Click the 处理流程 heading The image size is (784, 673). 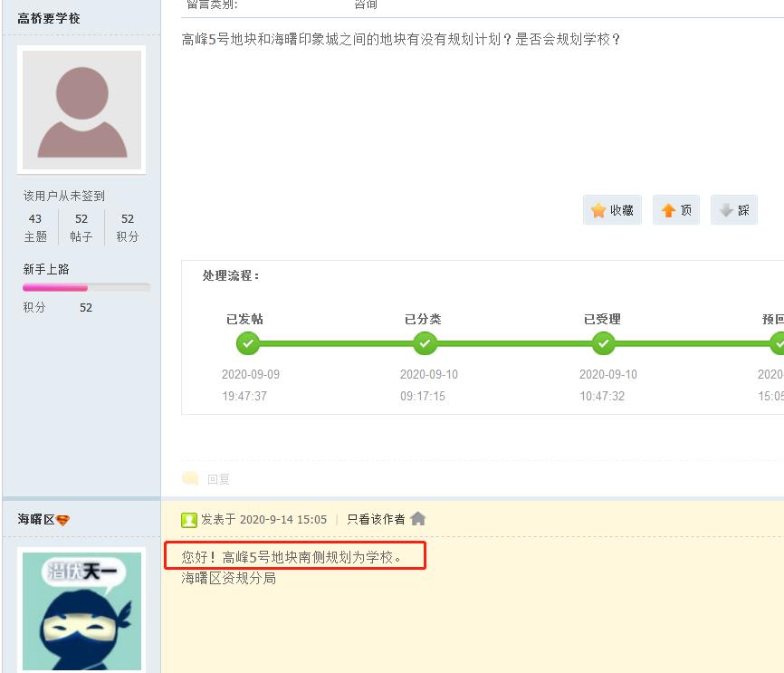(x=231, y=275)
